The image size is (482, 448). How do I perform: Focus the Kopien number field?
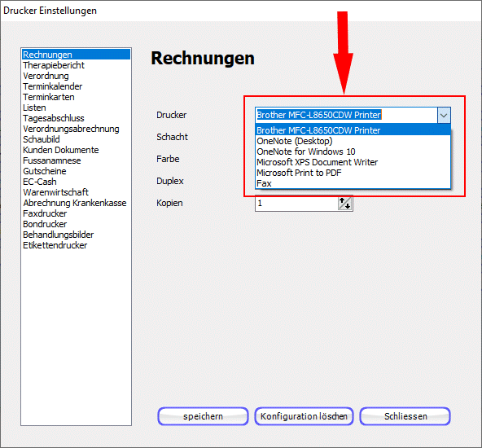296,204
